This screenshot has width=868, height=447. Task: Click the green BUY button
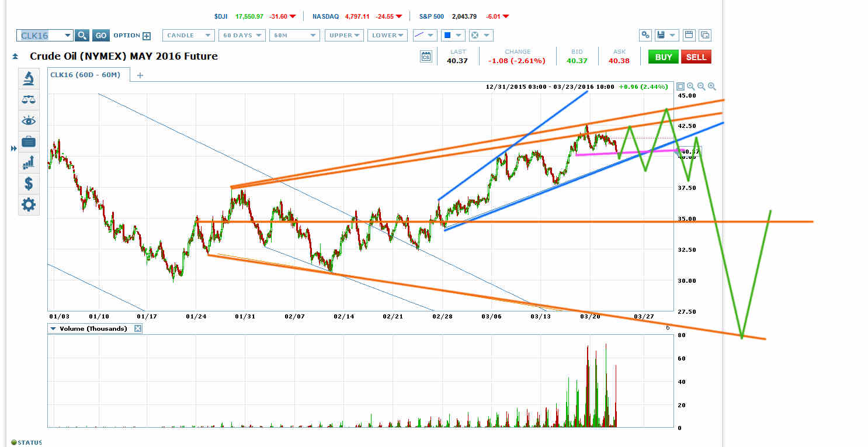tap(664, 57)
